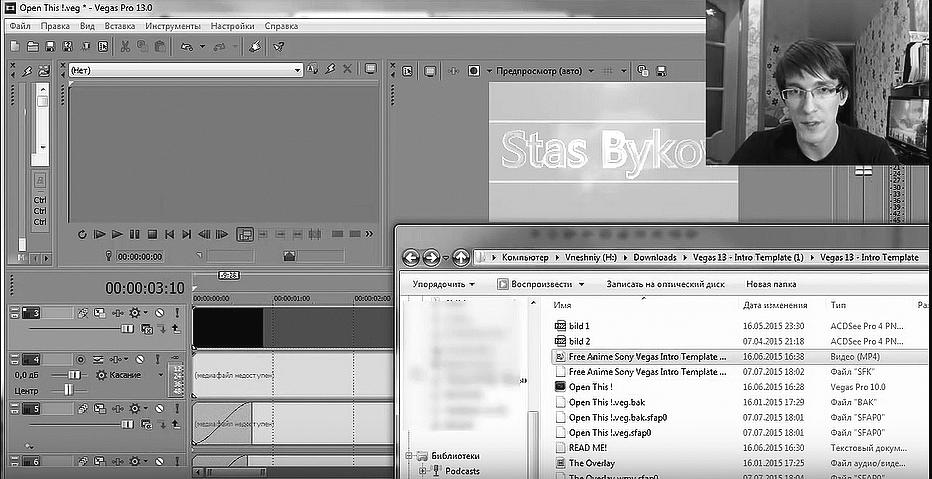Open the Вставка menu
The image size is (932, 479).
point(120,25)
